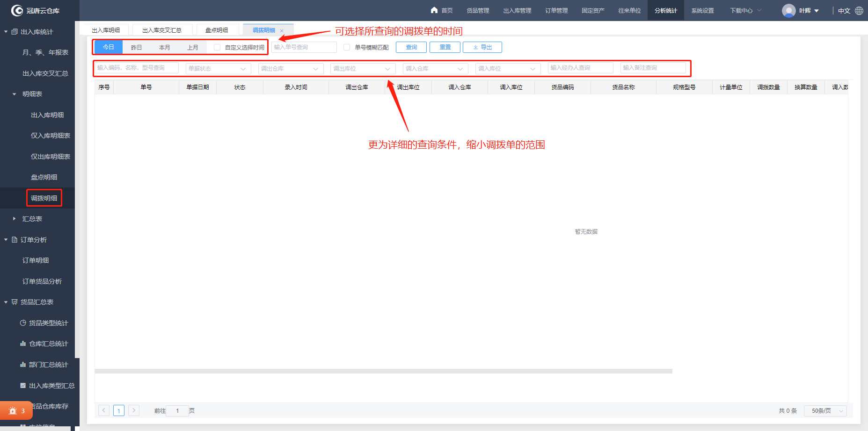Open 订单管理 in top navigation
868x431 pixels.
556,10
